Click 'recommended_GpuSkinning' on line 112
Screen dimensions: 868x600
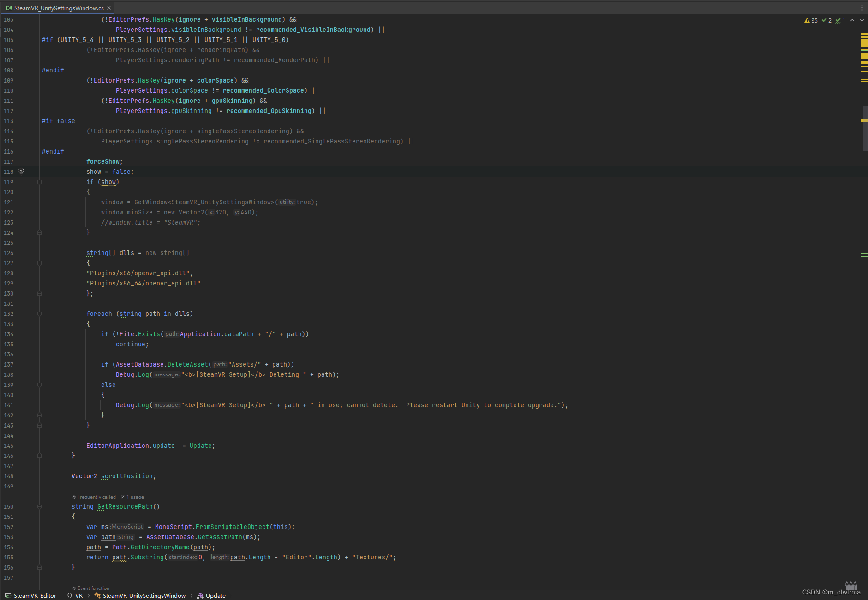click(269, 111)
